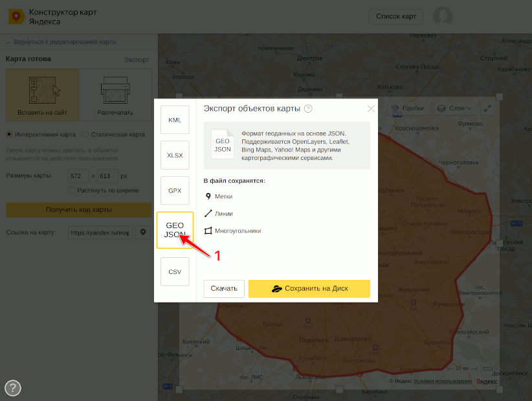Click placemark icon beside map link
This screenshot has width=532, height=401.
pyautogui.click(x=143, y=233)
